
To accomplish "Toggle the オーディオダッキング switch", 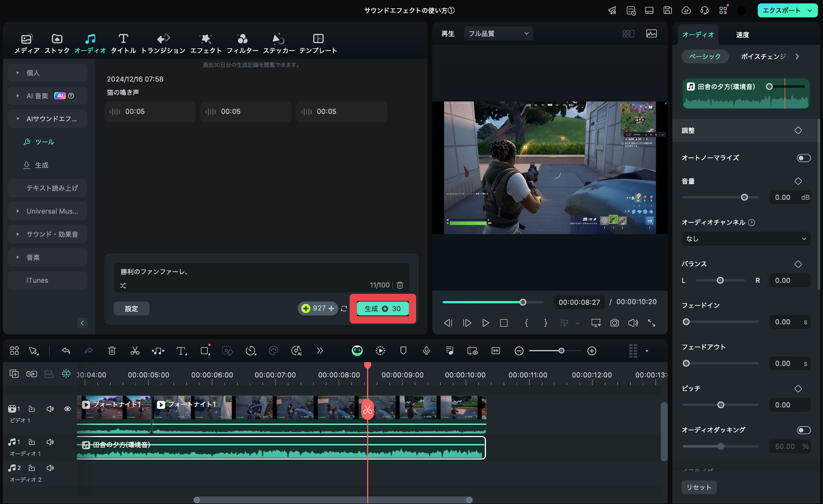I will click(x=804, y=430).
